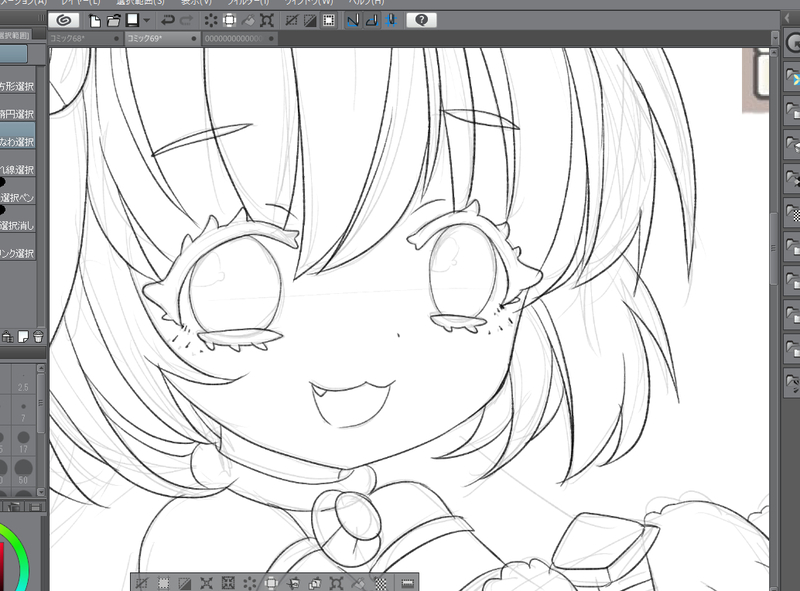Click Clear Outside Selection in selection launcher

click(271, 583)
